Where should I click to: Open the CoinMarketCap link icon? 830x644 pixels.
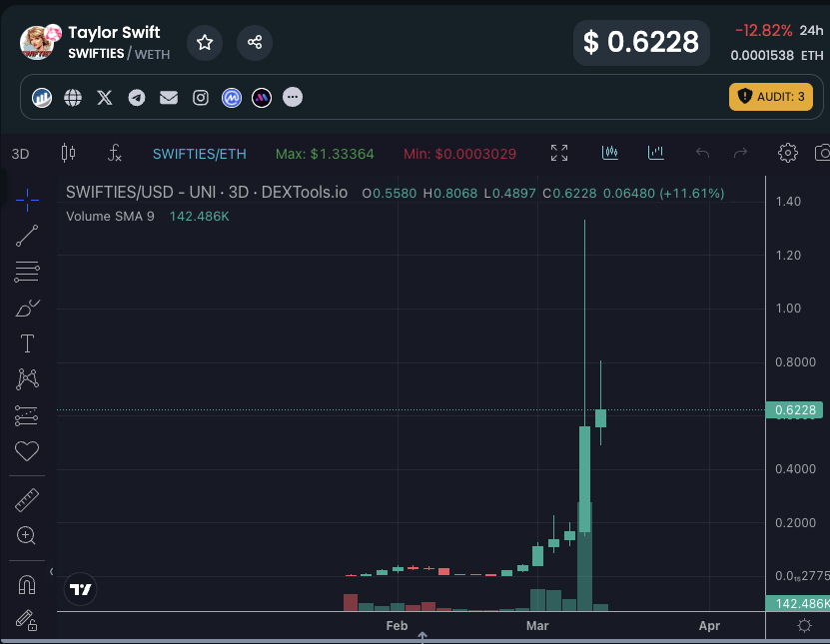(x=232, y=98)
